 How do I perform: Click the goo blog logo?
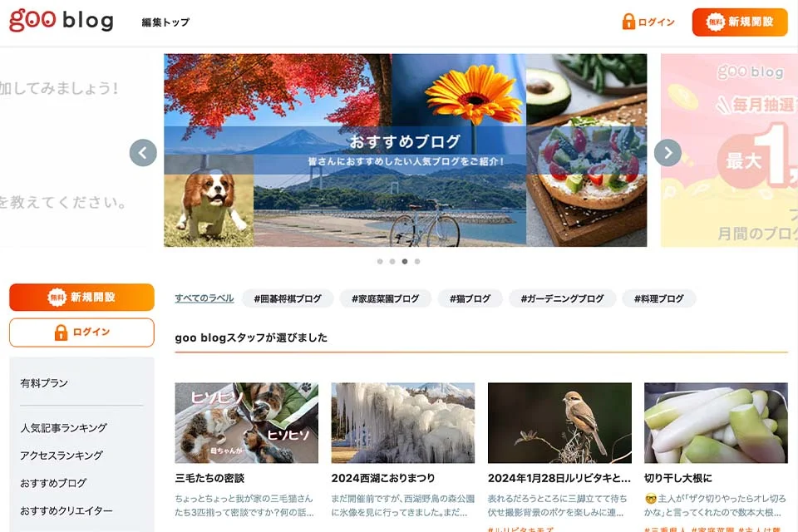pos(61,20)
